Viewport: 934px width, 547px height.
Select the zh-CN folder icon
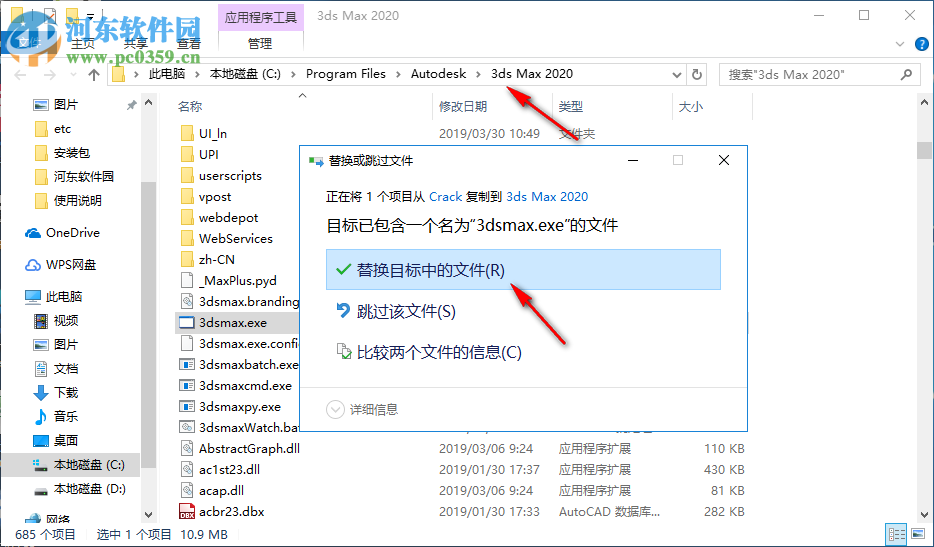(x=187, y=259)
